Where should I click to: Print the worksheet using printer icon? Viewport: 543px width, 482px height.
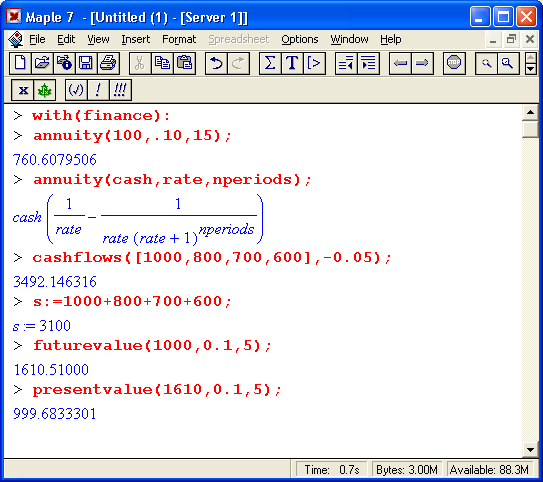108,63
